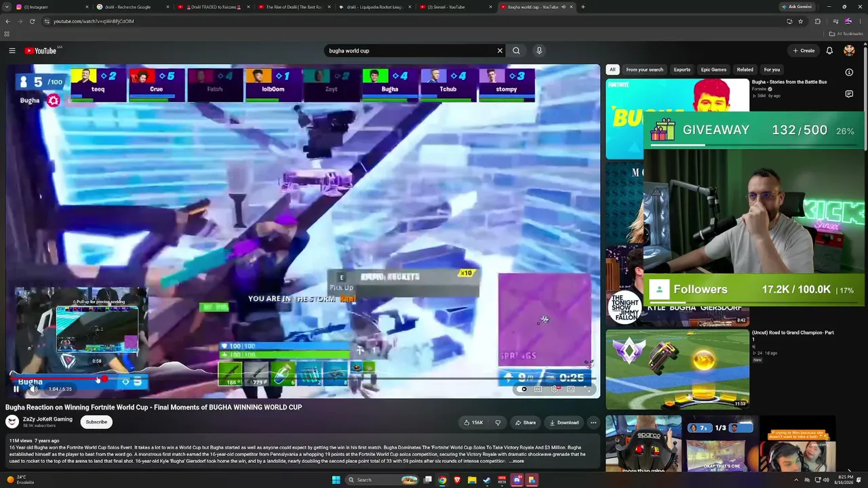Clear the YouTube search box text
The image size is (868, 488).
coord(500,51)
